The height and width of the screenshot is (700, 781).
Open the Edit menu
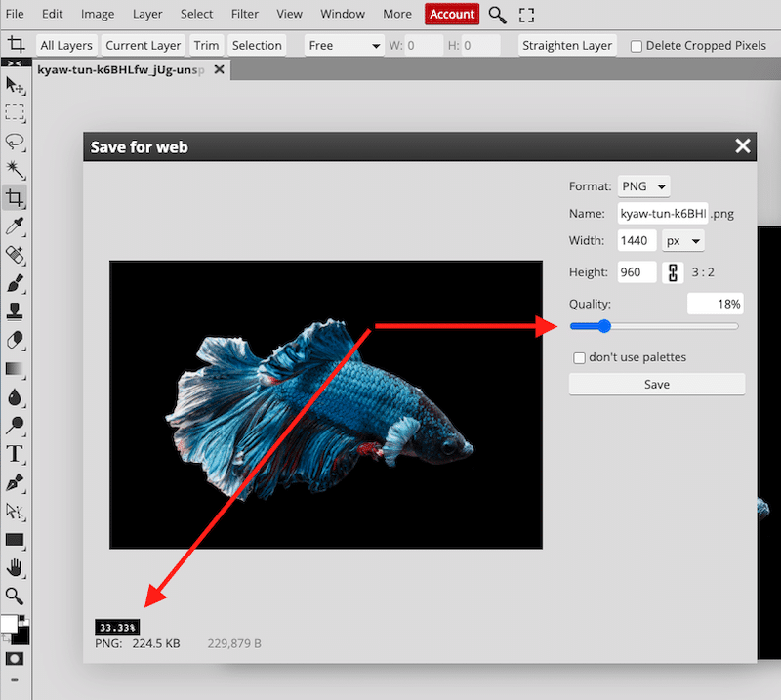(x=53, y=14)
